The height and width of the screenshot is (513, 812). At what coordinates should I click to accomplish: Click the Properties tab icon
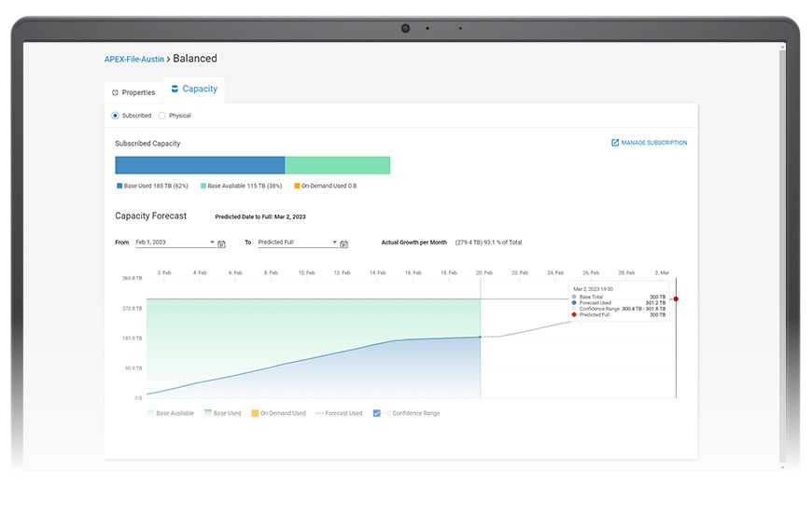(x=115, y=93)
